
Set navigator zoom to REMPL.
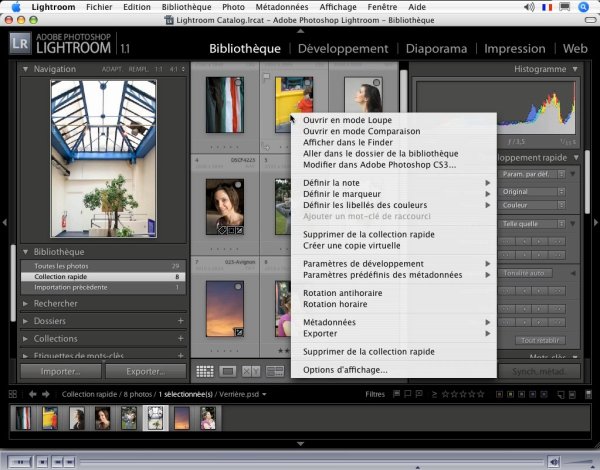[x=139, y=69]
